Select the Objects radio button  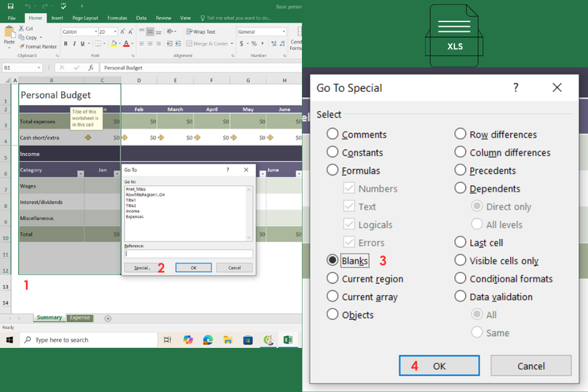pyautogui.click(x=332, y=314)
